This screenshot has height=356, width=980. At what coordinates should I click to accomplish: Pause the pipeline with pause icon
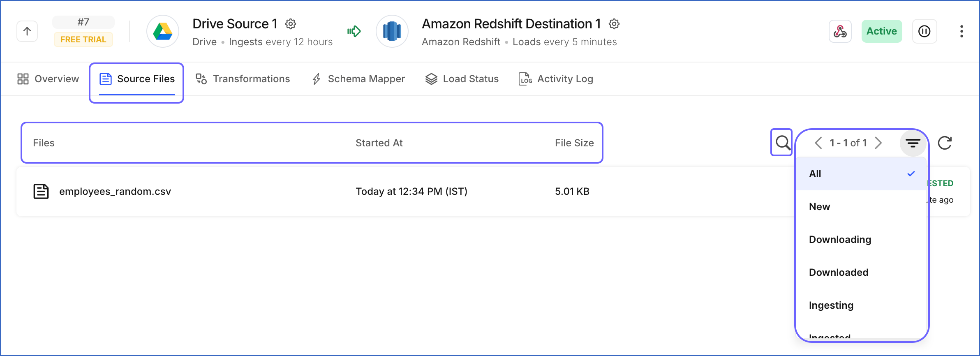point(925,31)
